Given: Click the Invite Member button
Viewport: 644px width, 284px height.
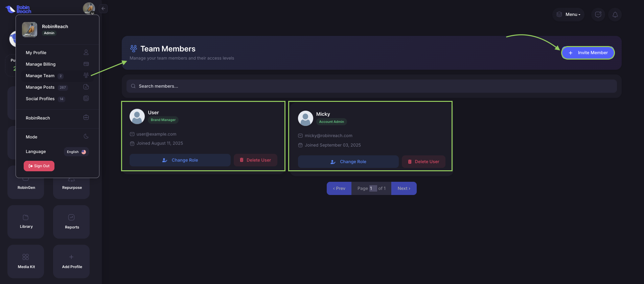Looking at the screenshot, I should click(x=588, y=53).
